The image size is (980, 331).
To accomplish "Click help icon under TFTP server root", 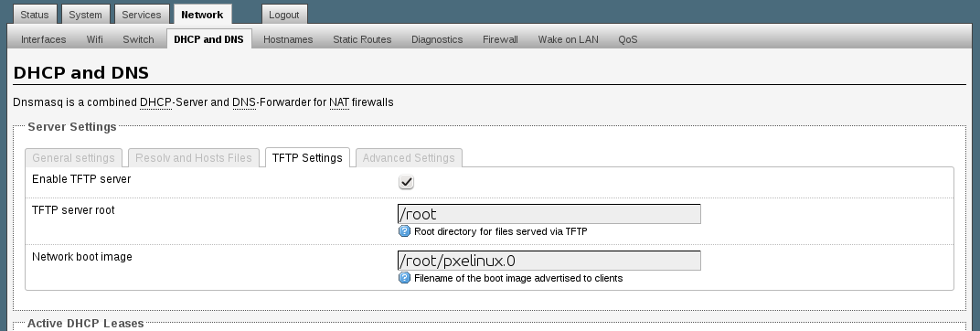I will coord(404,231).
